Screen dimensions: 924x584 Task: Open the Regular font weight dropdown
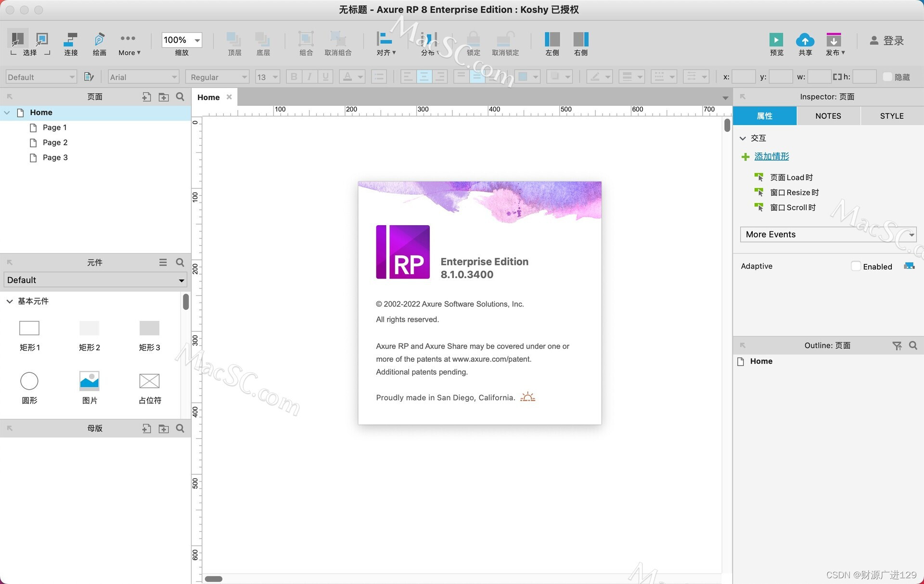click(217, 77)
